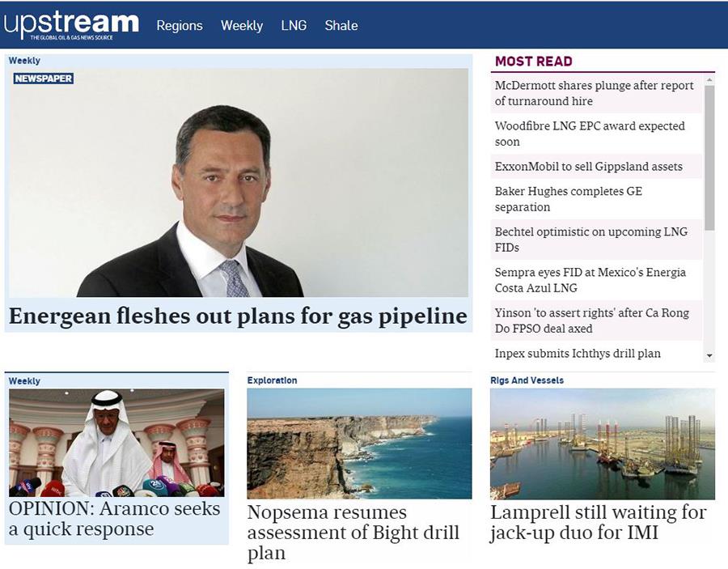Screen dimensions: 728x569
Task: Open Nopsema Bight drill plan headline
Action: [x=353, y=533]
